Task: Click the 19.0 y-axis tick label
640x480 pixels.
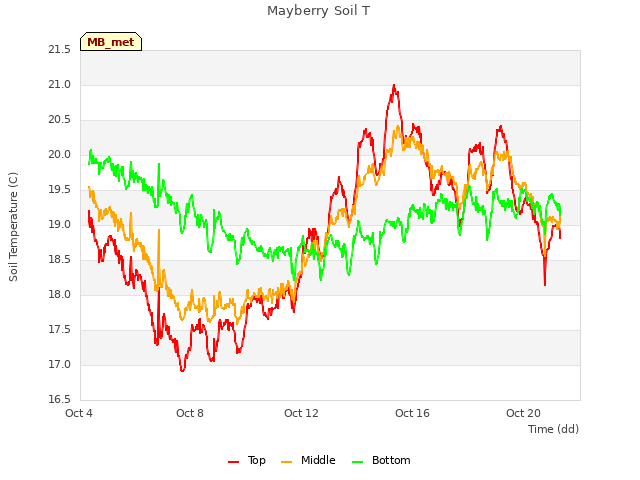Action: 59,224
